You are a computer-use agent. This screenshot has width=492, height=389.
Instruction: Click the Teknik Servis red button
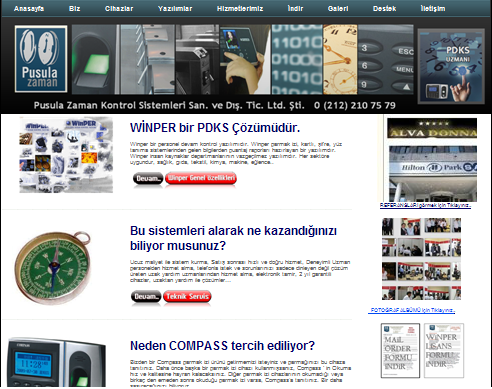(x=187, y=296)
